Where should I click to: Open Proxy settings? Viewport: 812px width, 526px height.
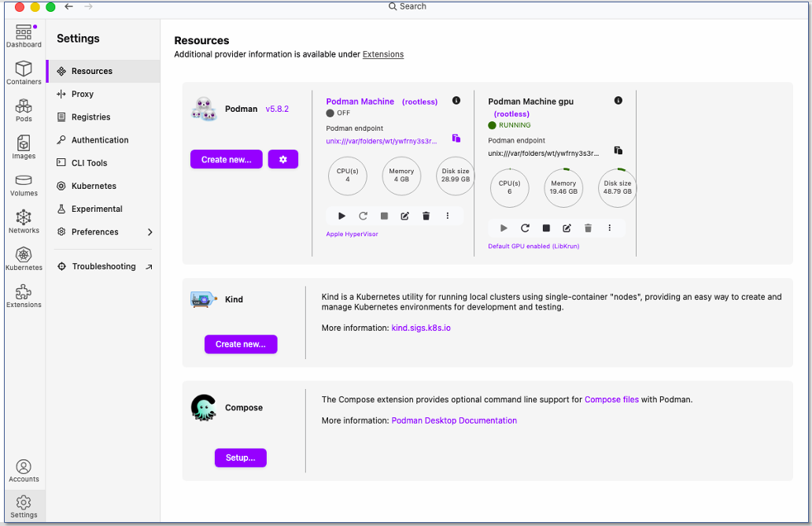click(103, 94)
